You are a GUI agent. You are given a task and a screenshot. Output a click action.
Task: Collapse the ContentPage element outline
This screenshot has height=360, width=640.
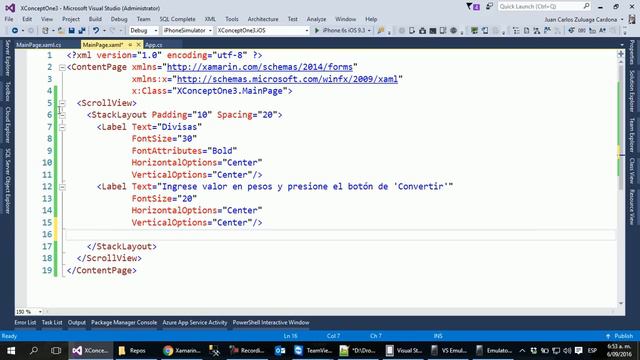[62, 67]
